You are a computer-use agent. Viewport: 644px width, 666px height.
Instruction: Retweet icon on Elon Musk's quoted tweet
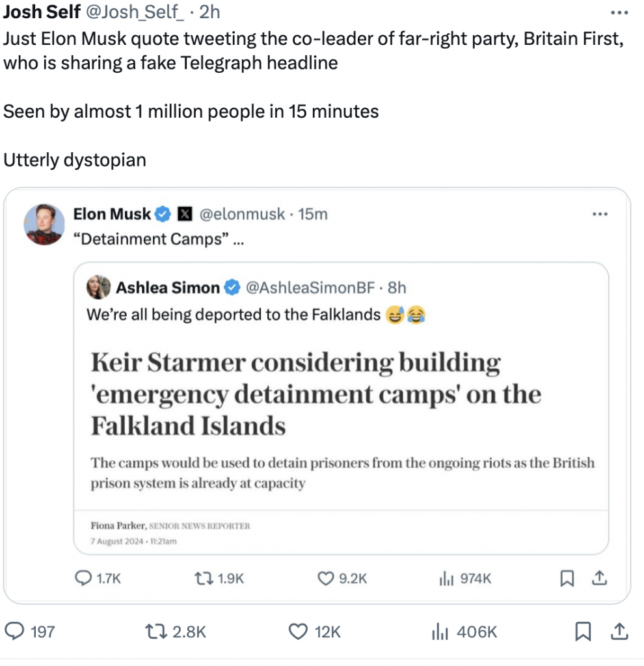[x=204, y=578]
